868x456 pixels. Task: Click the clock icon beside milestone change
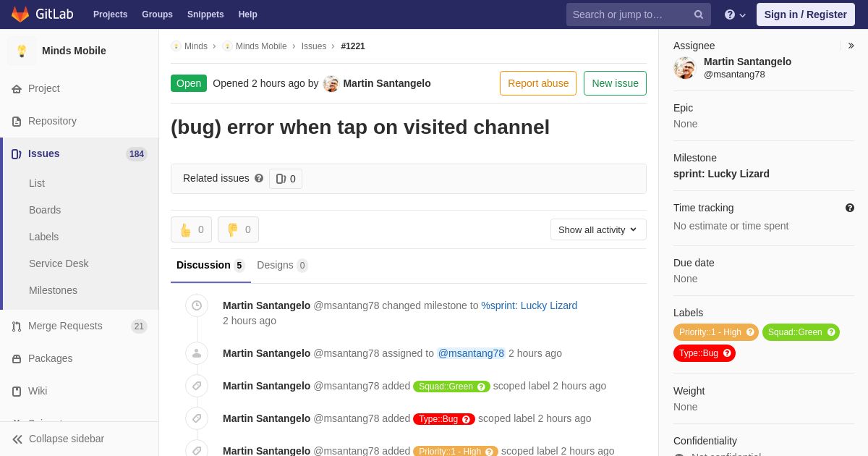coord(197,305)
